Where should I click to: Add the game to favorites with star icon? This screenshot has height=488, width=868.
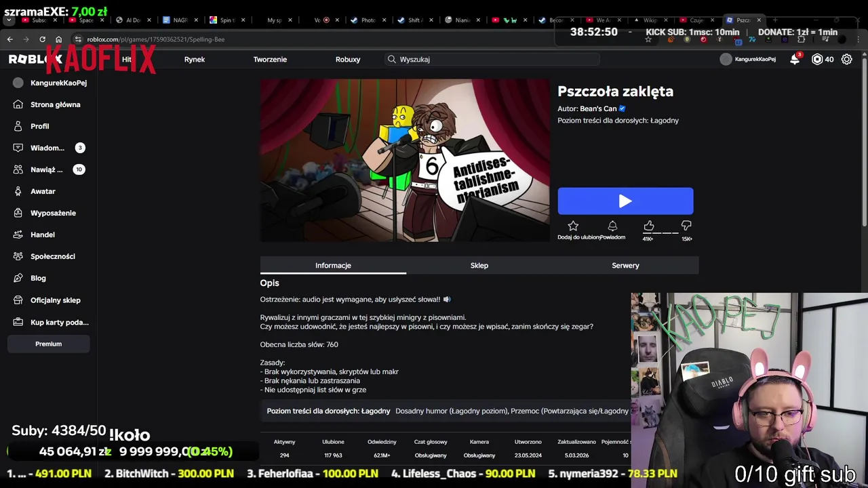573,226
